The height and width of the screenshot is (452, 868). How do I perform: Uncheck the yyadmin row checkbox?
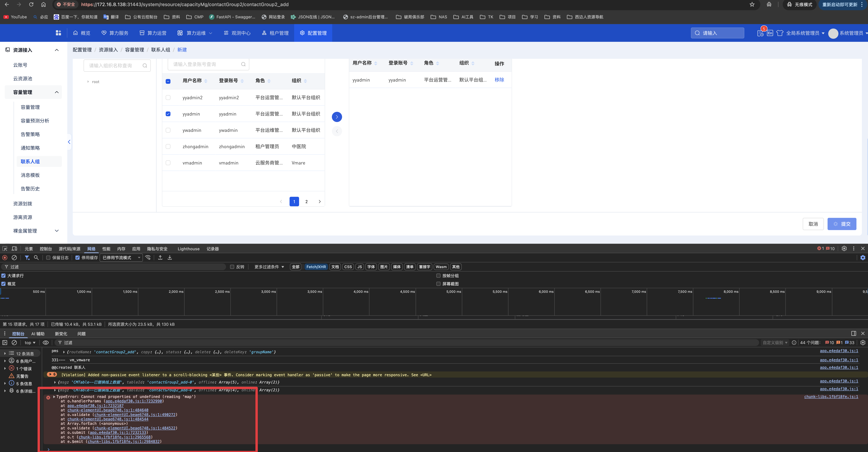[168, 114]
